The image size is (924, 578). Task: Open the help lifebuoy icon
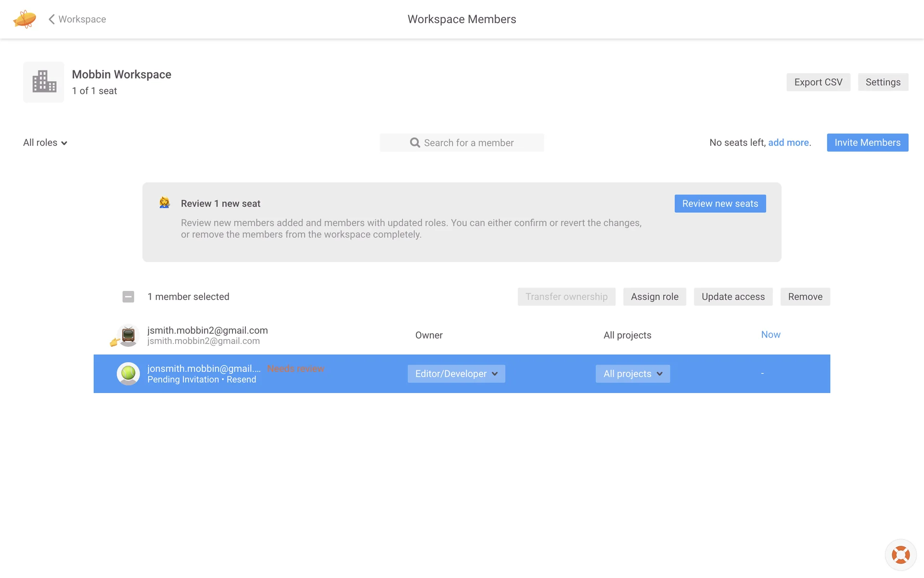pos(900,554)
